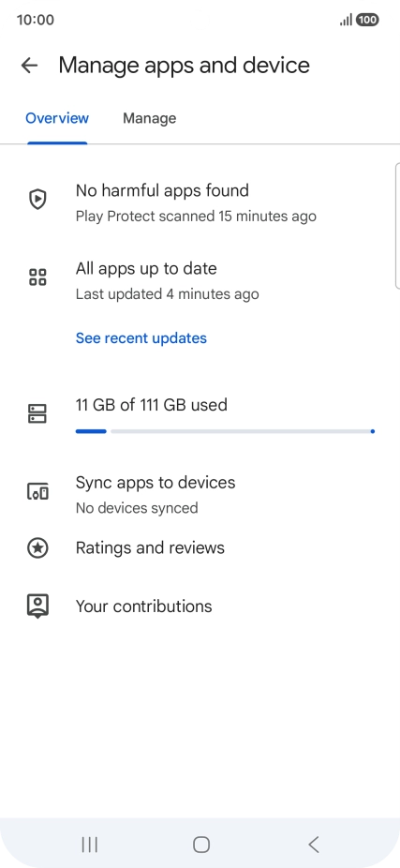Open See recent updates link
The height and width of the screenshot is (868, 400).
[x=141, y=338]
